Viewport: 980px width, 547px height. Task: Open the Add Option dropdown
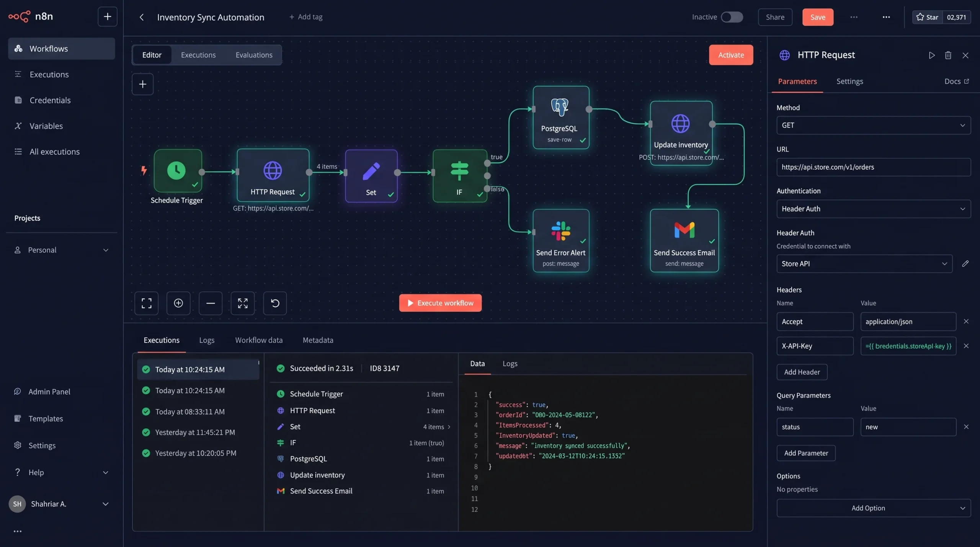click(x=873, y=508)
